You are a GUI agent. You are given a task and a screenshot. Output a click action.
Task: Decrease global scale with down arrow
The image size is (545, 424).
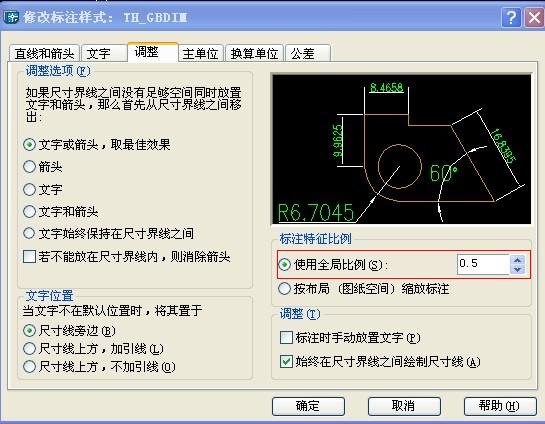pyautogui.click(x=518, y=269)
